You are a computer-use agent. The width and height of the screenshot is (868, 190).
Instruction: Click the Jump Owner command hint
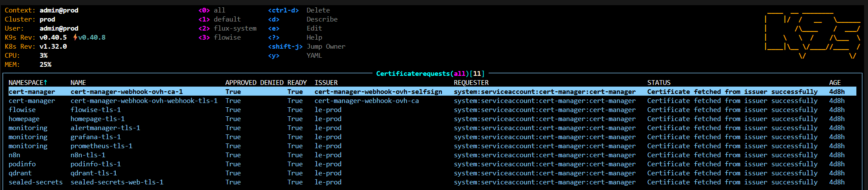[x=326, y=47]
